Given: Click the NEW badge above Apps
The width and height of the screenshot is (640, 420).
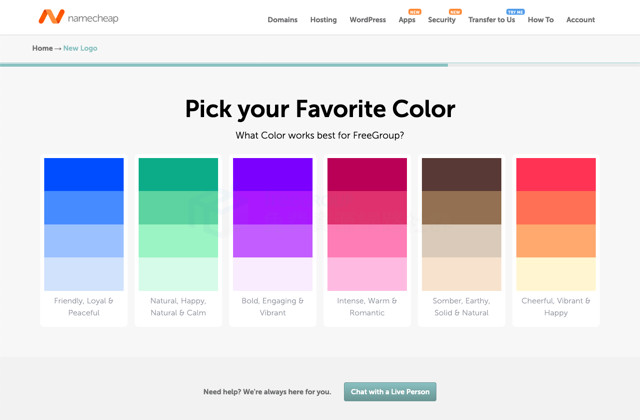Looking at the screenshot, I should [415, 12].
